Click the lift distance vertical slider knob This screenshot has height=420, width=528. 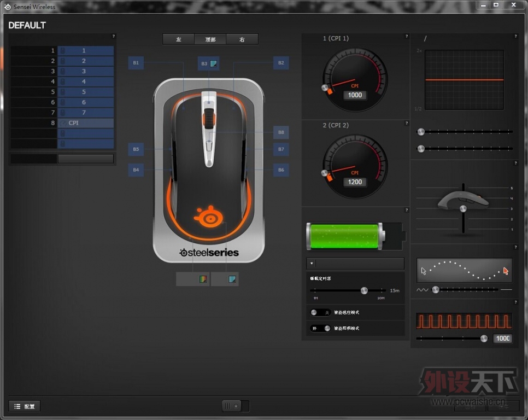(464, 209)
